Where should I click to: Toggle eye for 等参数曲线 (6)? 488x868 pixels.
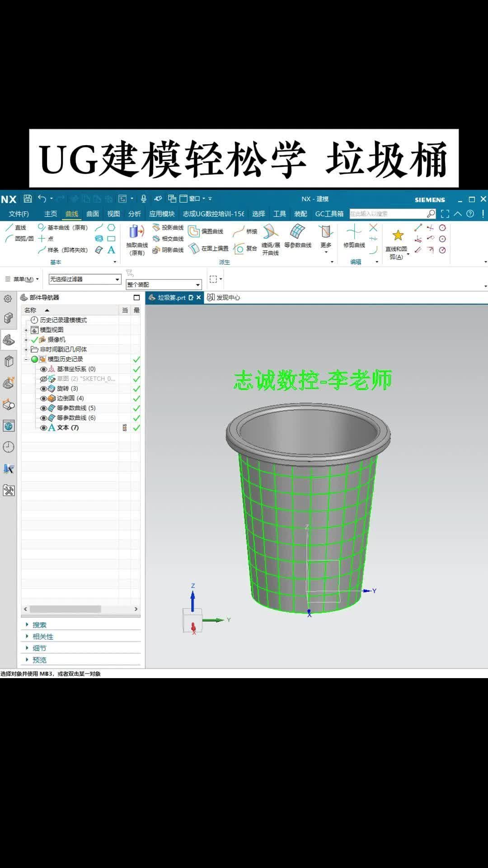pyautogui.click(x=43, y=418)
